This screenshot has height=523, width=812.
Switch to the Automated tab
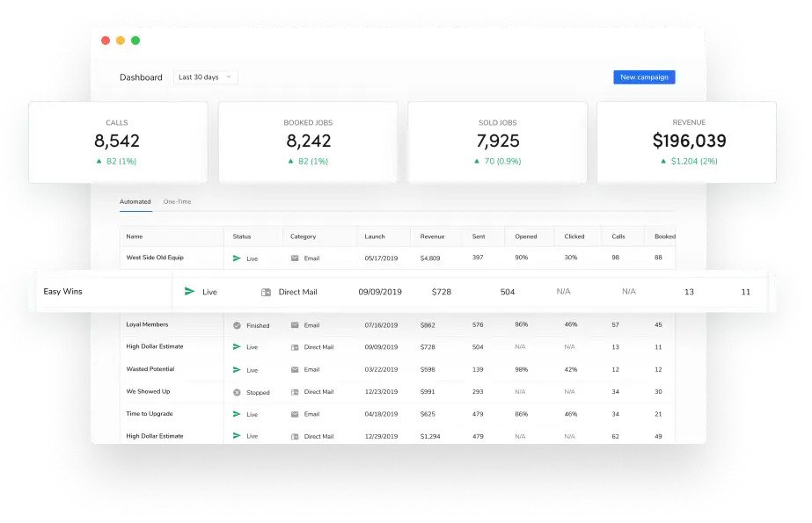click(x=135, y=201)
